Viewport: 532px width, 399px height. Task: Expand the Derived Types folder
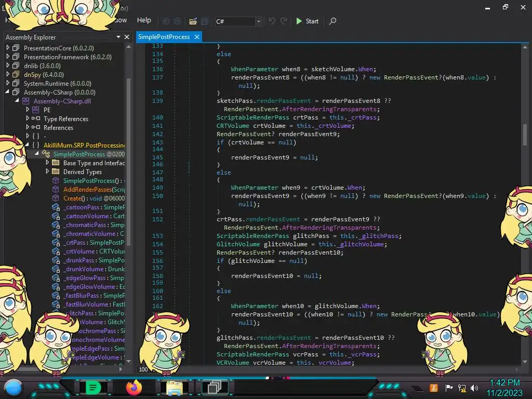47,171
